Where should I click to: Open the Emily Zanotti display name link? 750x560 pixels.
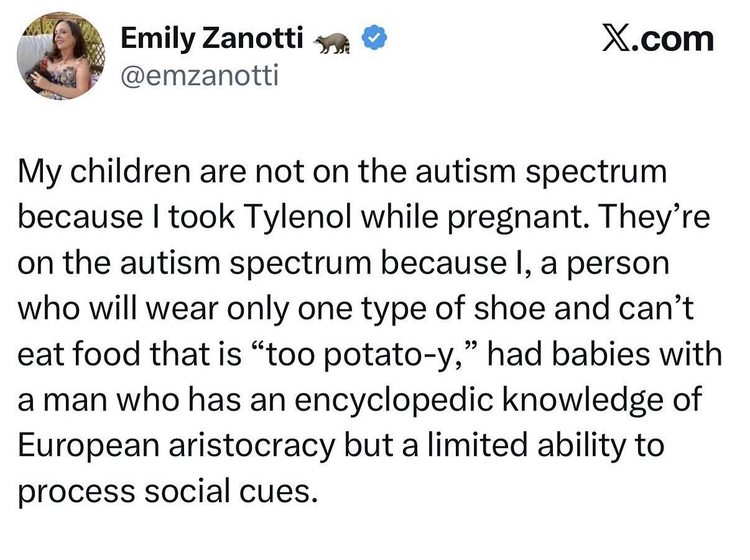coord(211,40)
